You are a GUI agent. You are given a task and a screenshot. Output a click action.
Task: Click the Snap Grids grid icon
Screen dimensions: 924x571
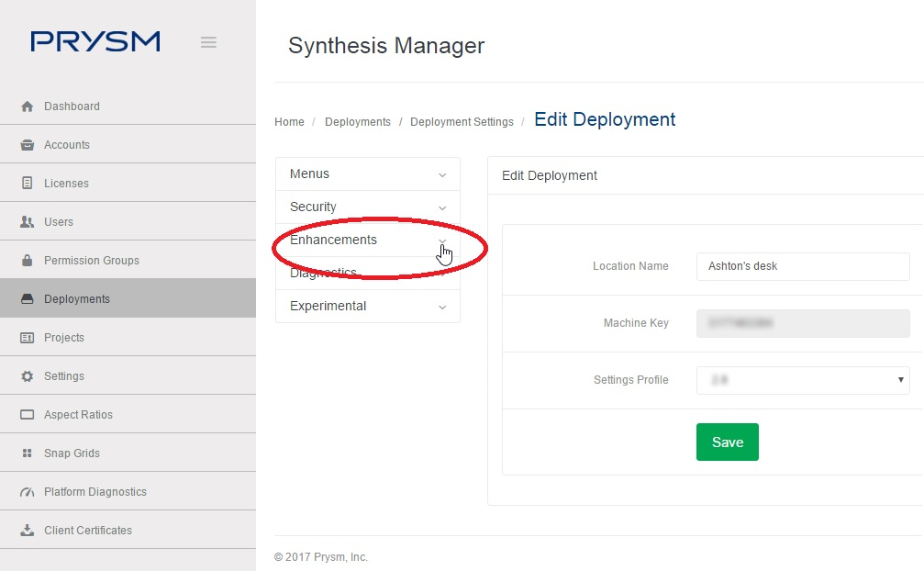click(x=28, y=453)
